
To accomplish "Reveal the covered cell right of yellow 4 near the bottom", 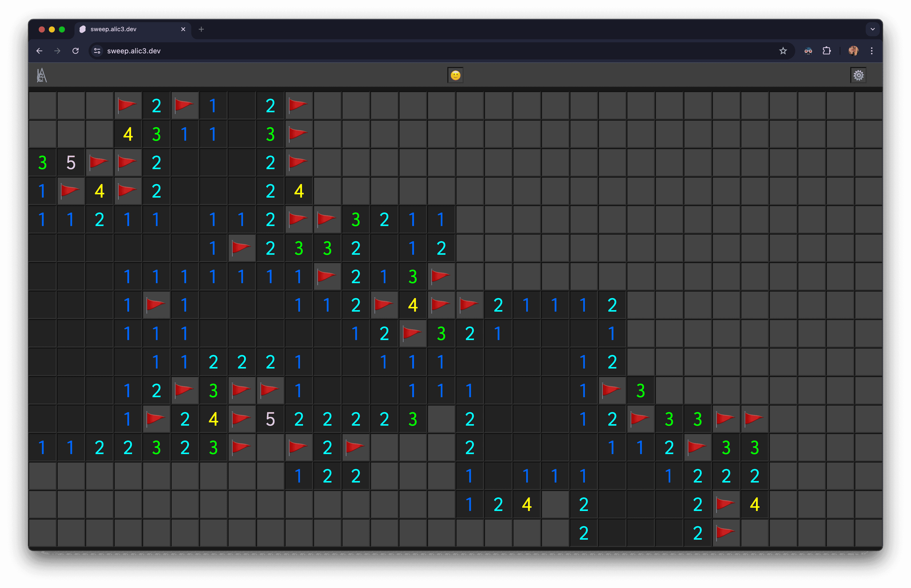I will pyautogui.click(x=555, y=505).
